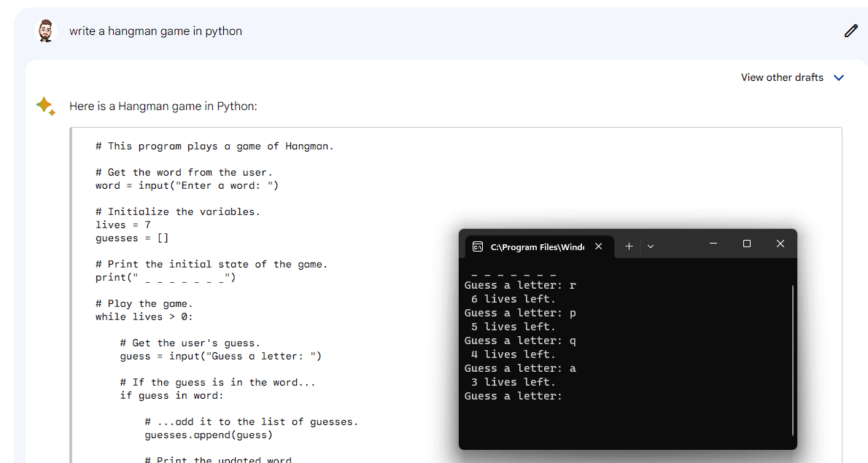
Task: Open the terminal profile dropdown arrow
Action: [x=651, y=246]
